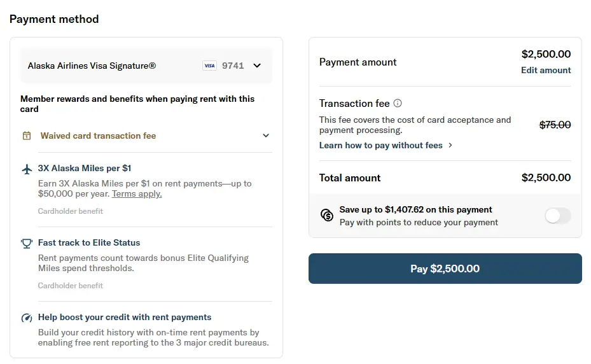
Task: Click the credit gauge icon
Action: 27,318
